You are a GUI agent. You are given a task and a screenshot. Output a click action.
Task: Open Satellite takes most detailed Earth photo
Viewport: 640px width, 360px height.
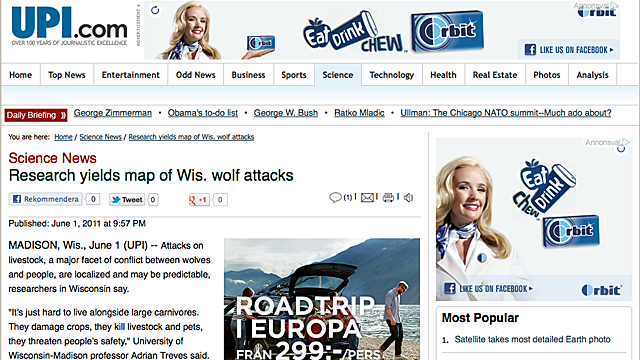pyautogui.click(x=532, y=339)
